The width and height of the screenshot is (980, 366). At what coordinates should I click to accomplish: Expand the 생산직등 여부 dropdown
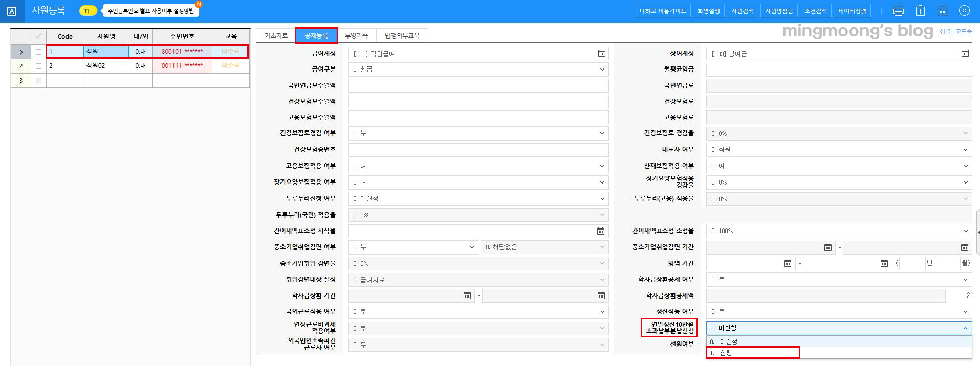965,312
